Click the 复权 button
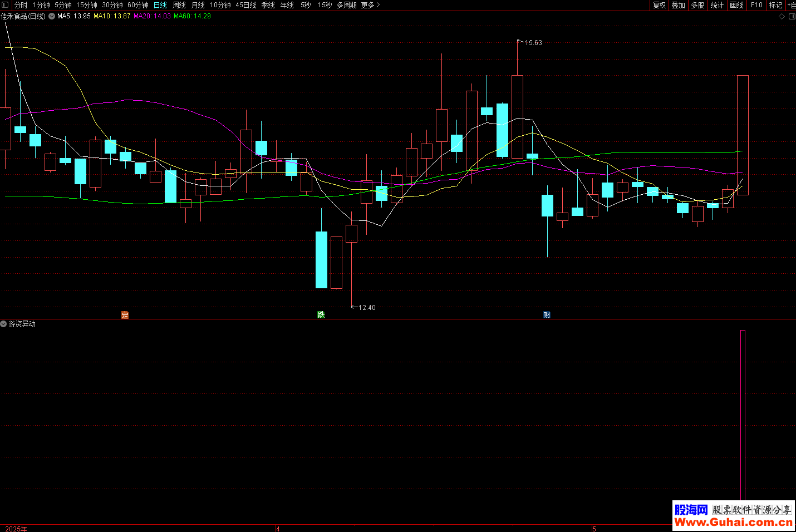The height and width of the screenshot is (532, 796). coord(660,5)
